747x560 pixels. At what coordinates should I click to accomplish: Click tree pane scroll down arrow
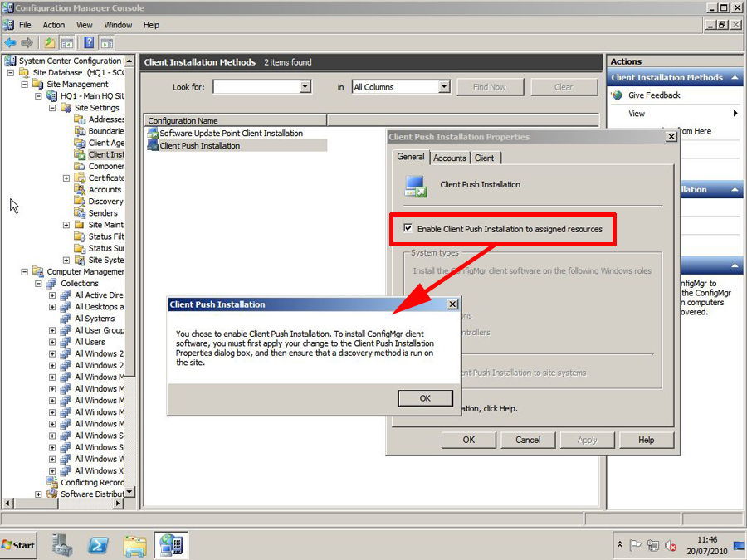(129, 492)
